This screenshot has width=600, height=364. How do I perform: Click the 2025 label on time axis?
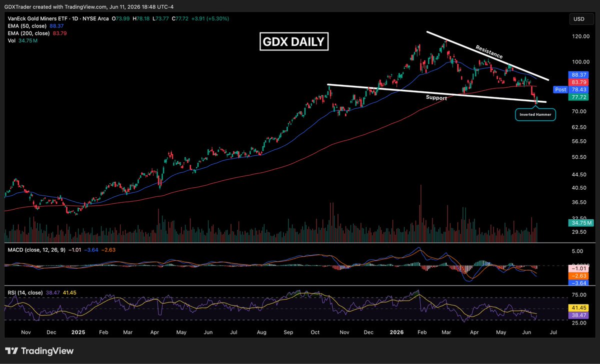pos(77,332)
